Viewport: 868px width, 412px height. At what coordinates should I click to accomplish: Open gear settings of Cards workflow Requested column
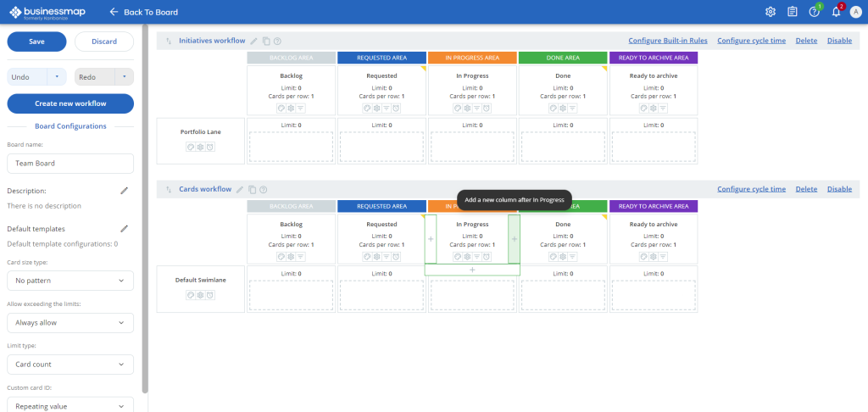coord(376,257)
